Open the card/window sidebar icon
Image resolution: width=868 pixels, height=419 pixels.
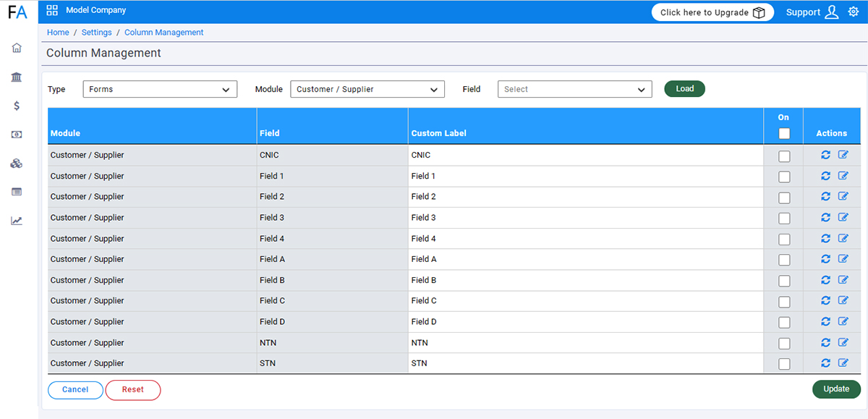coord(17,192)
